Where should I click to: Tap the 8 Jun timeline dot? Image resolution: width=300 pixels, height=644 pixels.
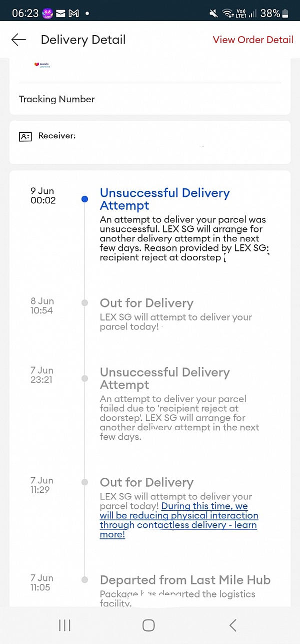(x=84, y=303)
